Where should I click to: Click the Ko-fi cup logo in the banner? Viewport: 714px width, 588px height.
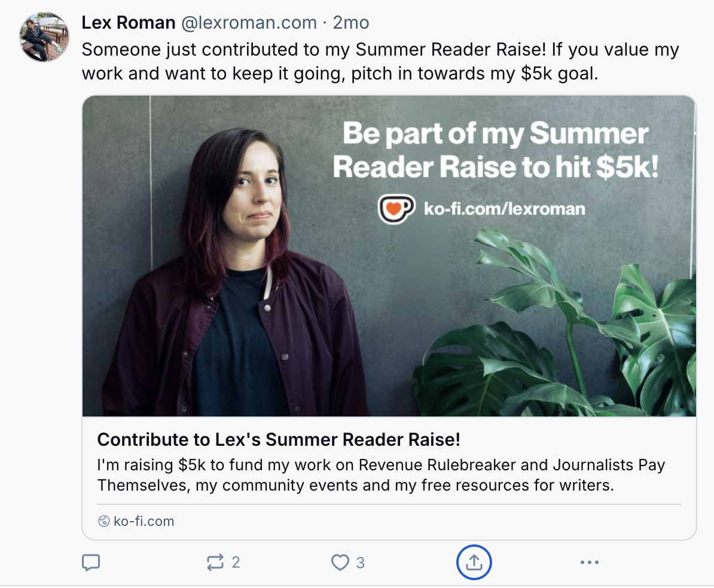click(x=396, y=209)
